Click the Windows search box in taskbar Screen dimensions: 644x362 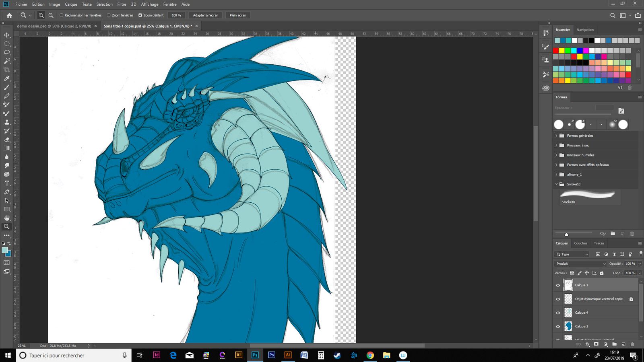(x=74, y=356)
